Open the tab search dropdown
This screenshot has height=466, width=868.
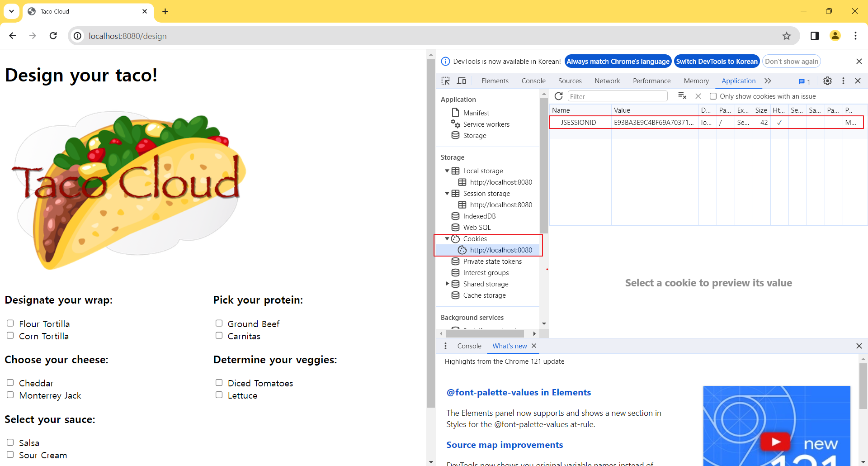point(11,11)
